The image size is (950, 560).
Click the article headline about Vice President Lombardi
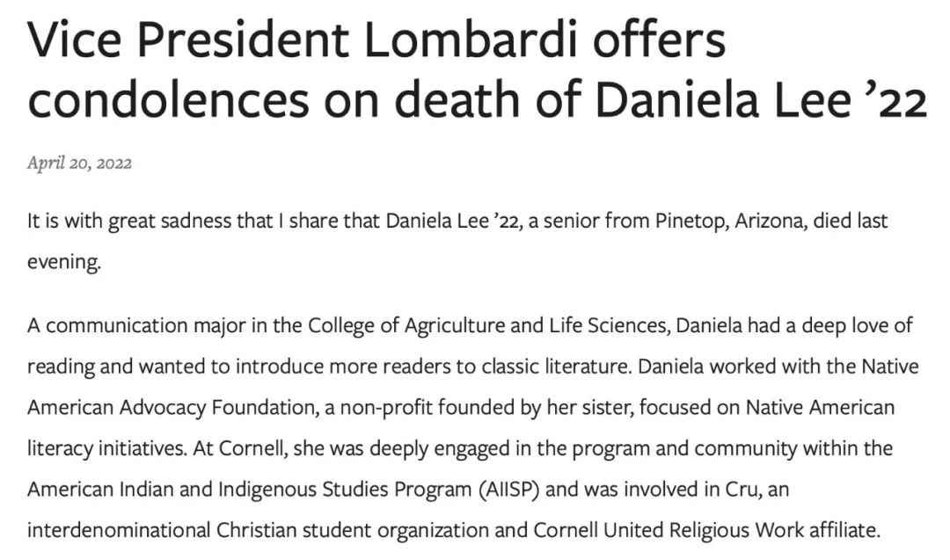(477, 69)
